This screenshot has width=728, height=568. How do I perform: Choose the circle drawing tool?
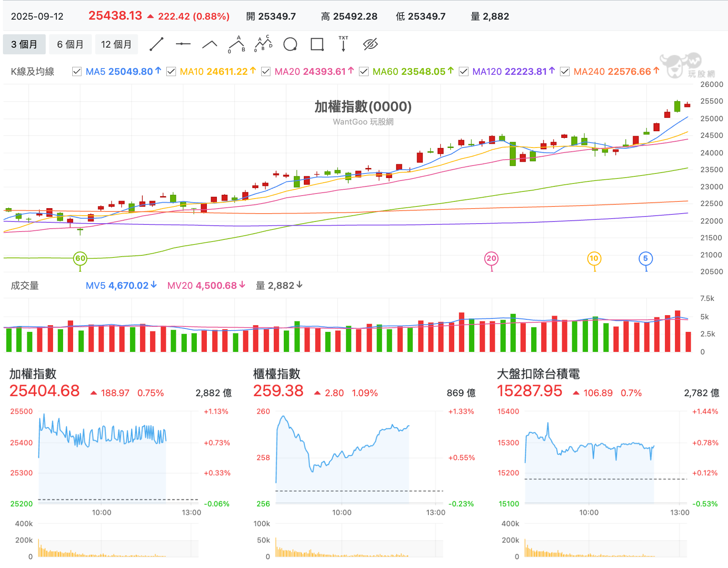290,44
